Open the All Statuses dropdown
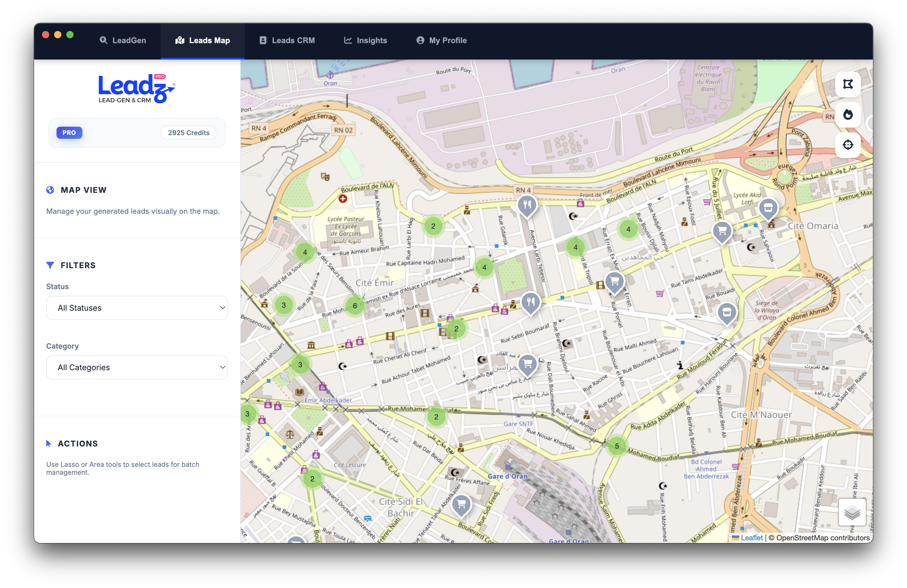907x588 pixels. point(137,308)
